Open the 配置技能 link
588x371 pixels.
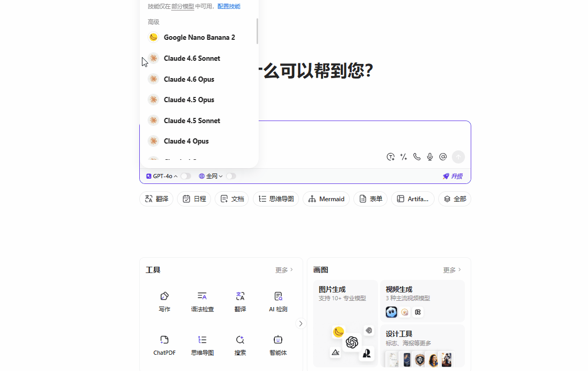pos(229,6)
